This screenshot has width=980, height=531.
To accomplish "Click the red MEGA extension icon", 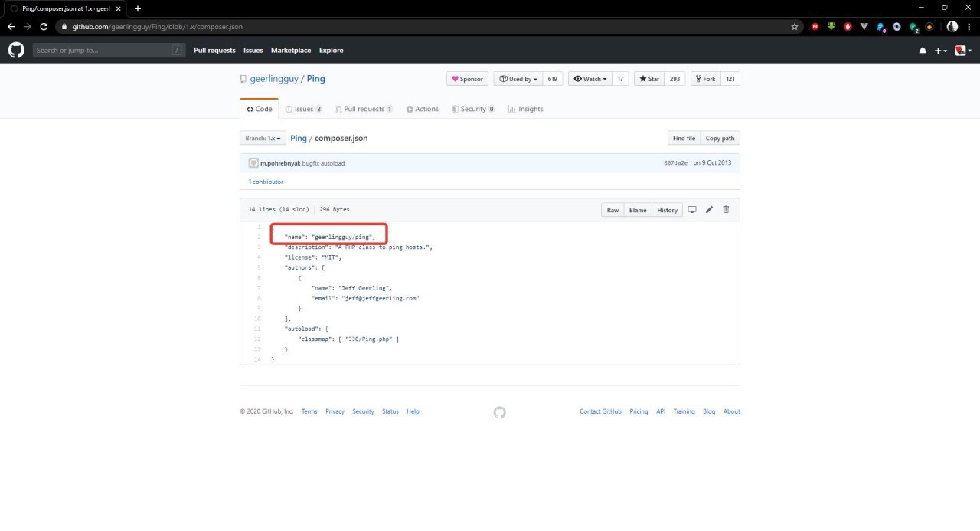I will click(x=815, y=26).
